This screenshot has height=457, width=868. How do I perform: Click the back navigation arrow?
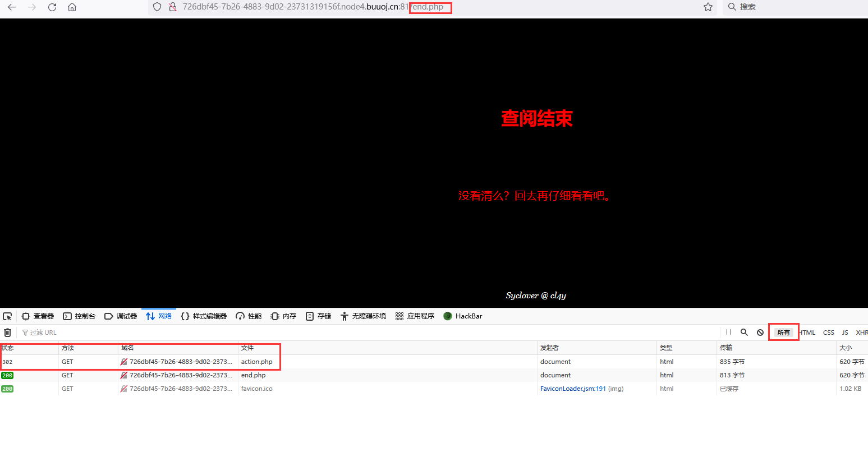point(11,8)
